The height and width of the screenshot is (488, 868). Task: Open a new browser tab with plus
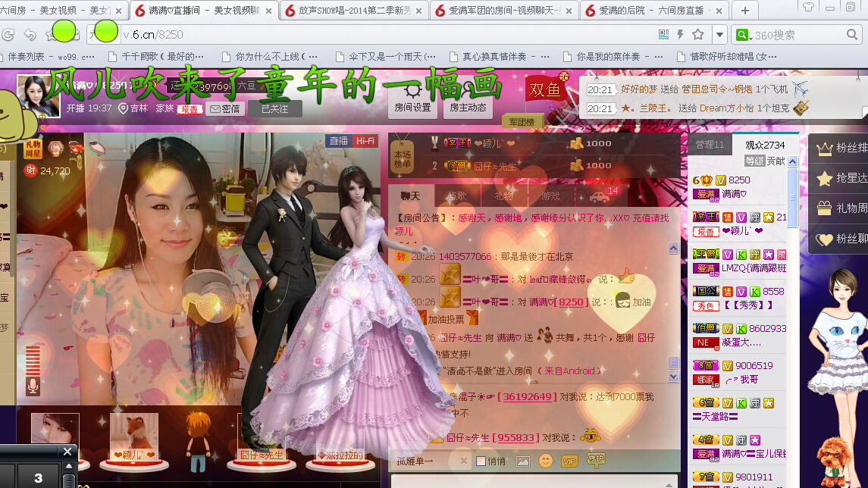tap(745, 11)
